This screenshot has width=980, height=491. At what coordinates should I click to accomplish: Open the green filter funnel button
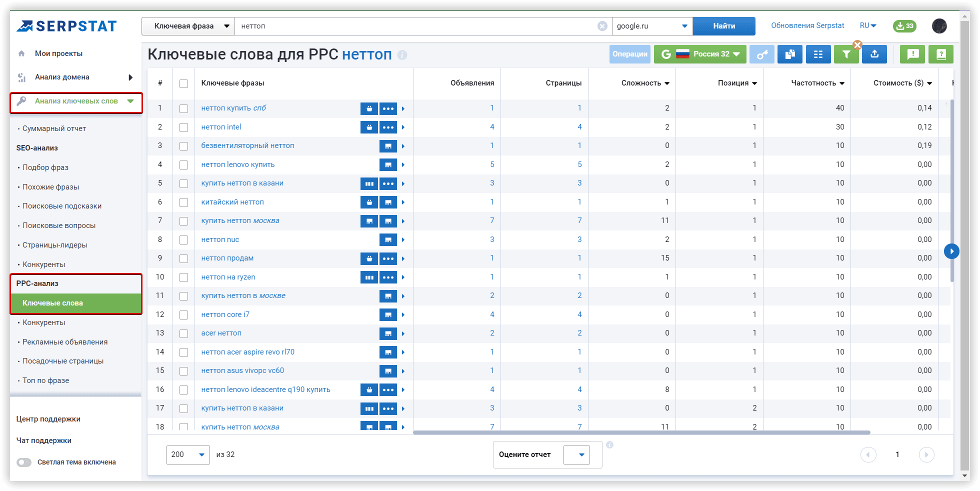(846, 54)
